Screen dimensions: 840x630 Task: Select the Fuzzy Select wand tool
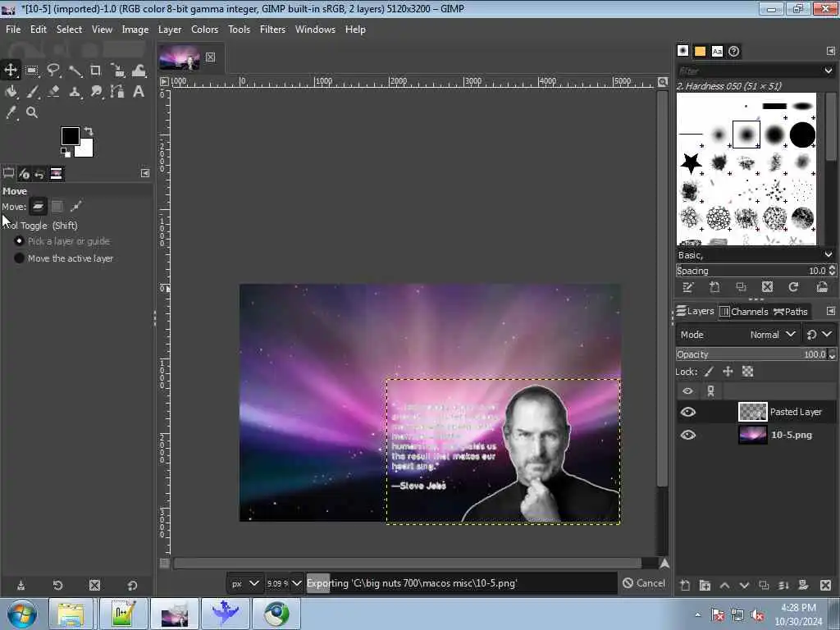point(75,71)
